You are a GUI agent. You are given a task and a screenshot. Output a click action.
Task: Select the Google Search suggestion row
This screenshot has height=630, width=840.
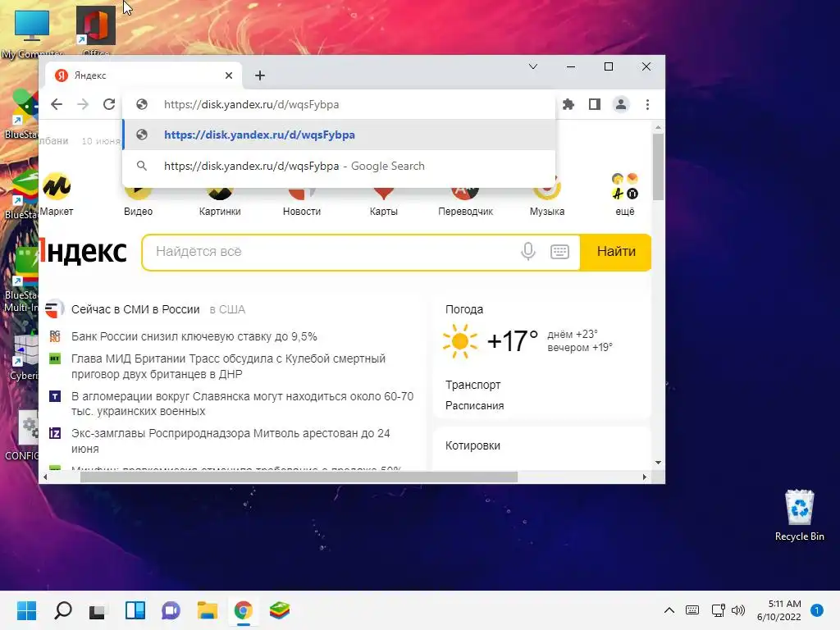pos(339,166)
